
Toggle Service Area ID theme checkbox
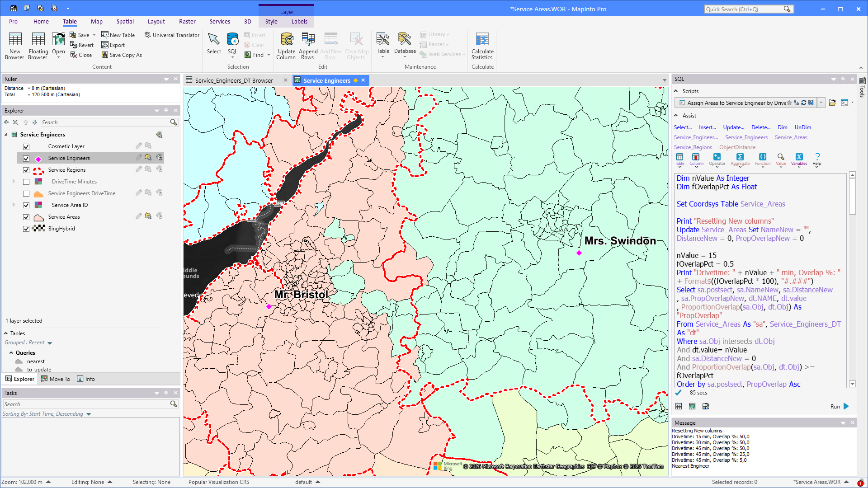coord(26,206)
